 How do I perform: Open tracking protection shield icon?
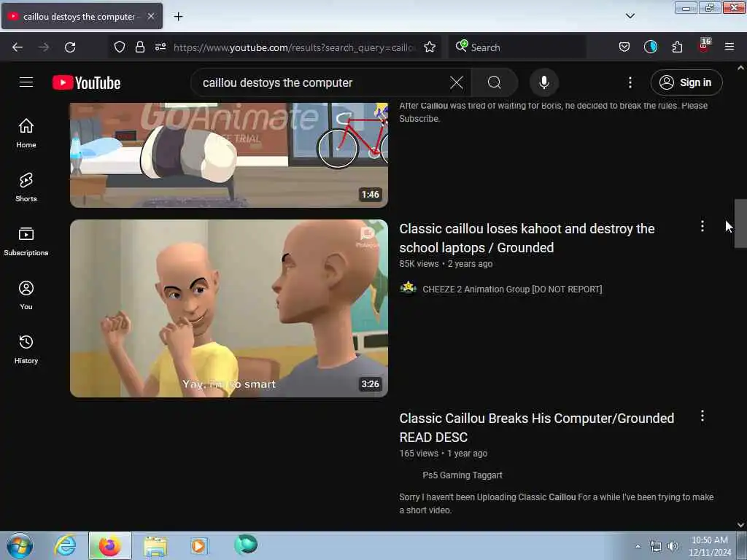pyautogui.click(x=120, y=47)
